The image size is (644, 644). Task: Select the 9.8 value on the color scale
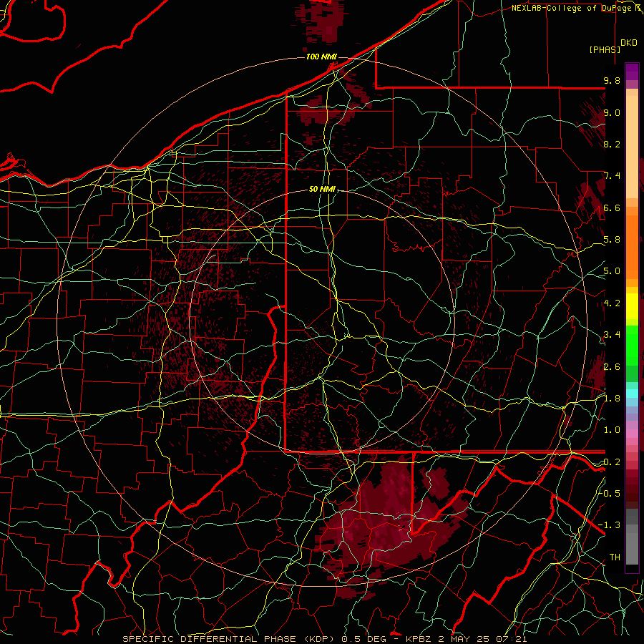coord(612,81)
